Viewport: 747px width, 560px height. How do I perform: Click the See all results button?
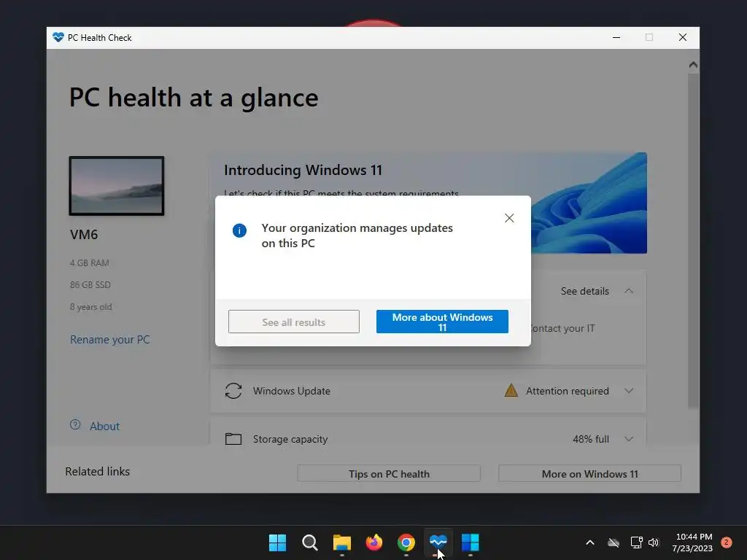click(x=293, y=322)
